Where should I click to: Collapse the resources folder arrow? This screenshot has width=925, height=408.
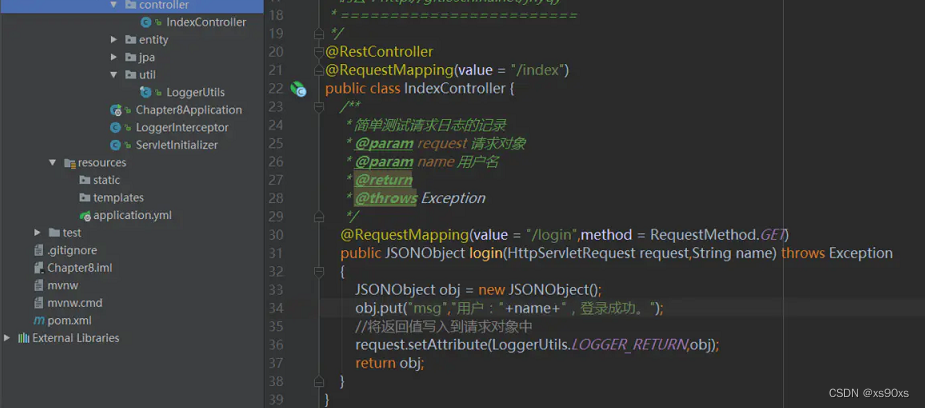coord(53,162)
